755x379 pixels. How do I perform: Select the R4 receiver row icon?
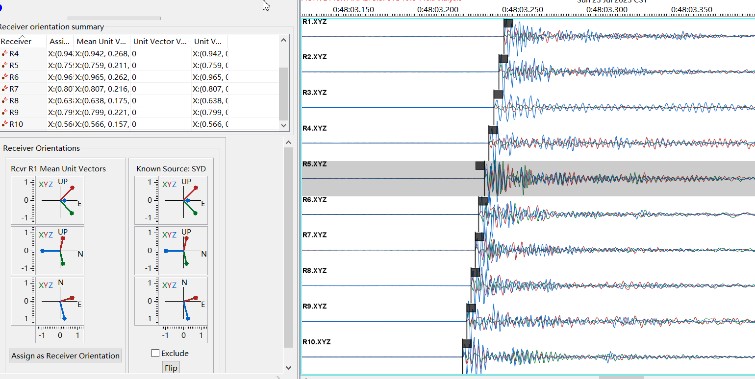[4, 53]
